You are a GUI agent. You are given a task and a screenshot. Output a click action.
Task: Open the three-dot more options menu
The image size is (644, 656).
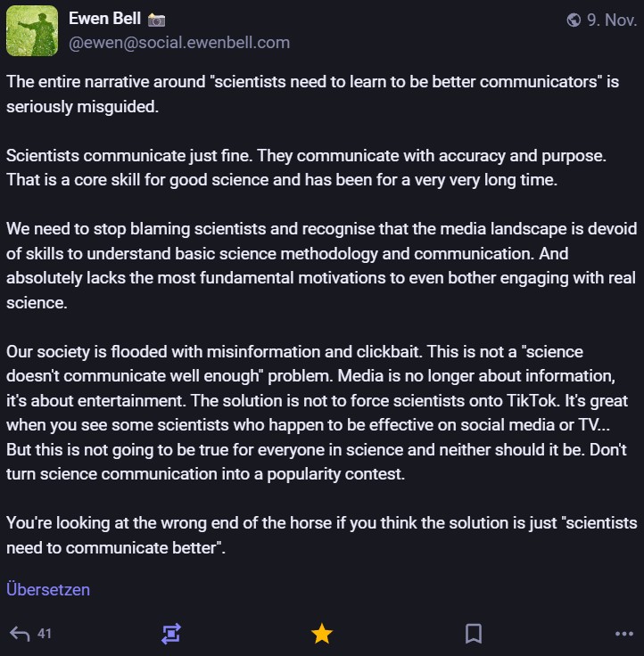[x=624, y=634]
